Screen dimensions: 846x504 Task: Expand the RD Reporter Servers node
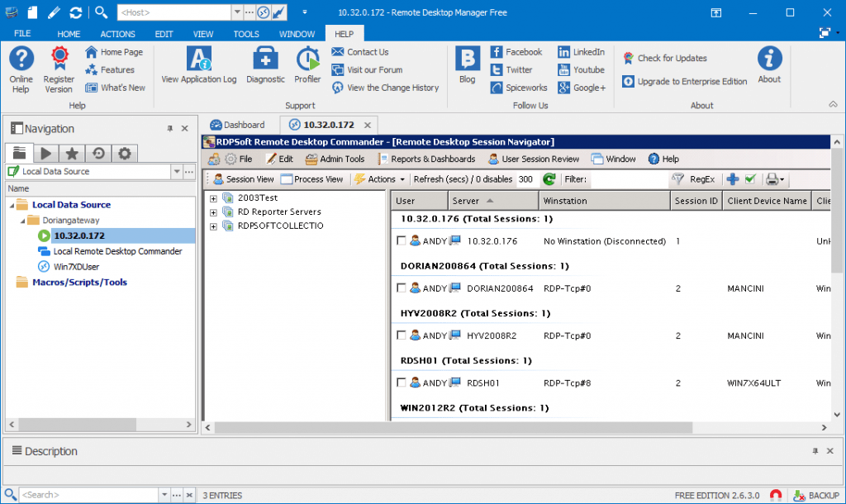click(x=213, y=212)
